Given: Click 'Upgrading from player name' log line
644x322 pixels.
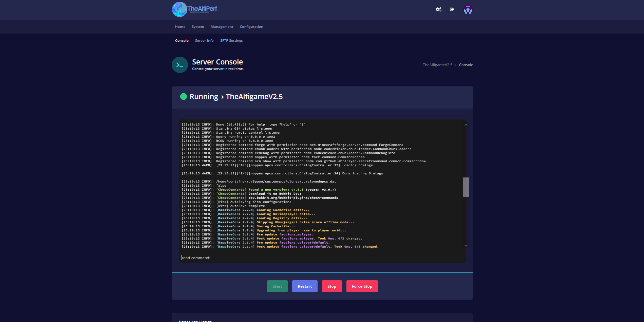Looking at the screenshot, I should click(x=264, y=230).
